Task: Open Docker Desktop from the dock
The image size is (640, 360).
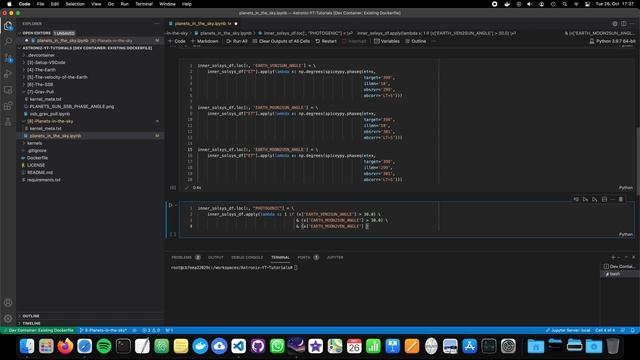Action: click(200, 346)
